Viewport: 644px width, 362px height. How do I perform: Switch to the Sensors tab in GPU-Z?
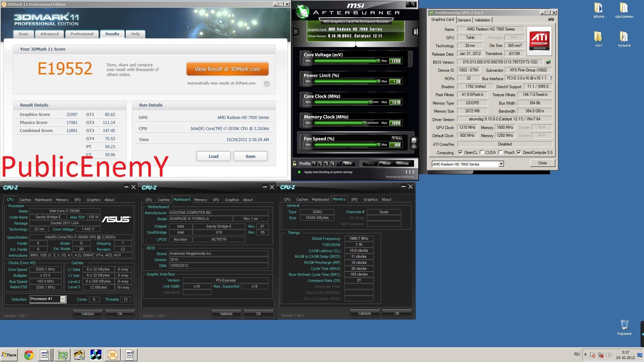coord(464,20)
